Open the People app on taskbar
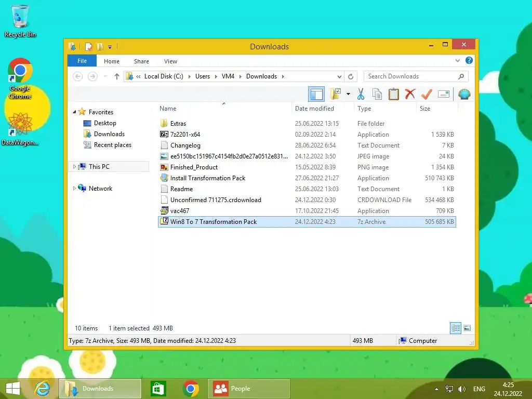The width and height of the screenshot is (532, 399). (x=248, y=389)
